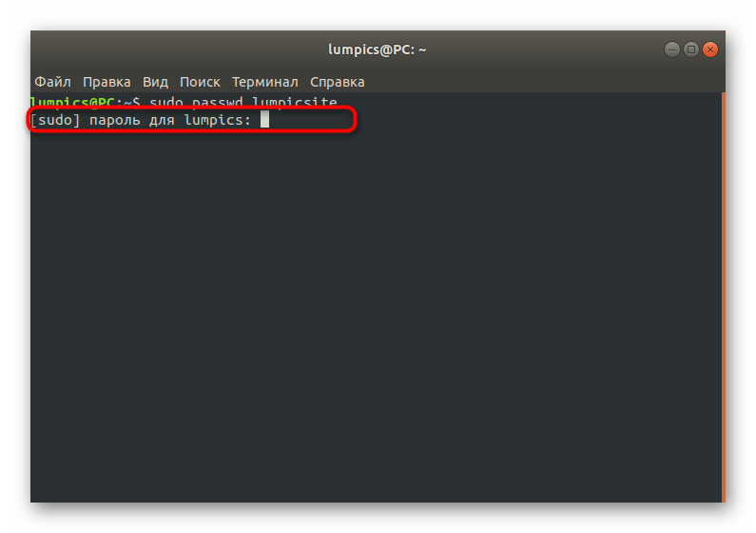The height and width of the screenshot is (533, 756).
Task: Click the empty terminal area below the prompt
Action: [x=376, y=313]
